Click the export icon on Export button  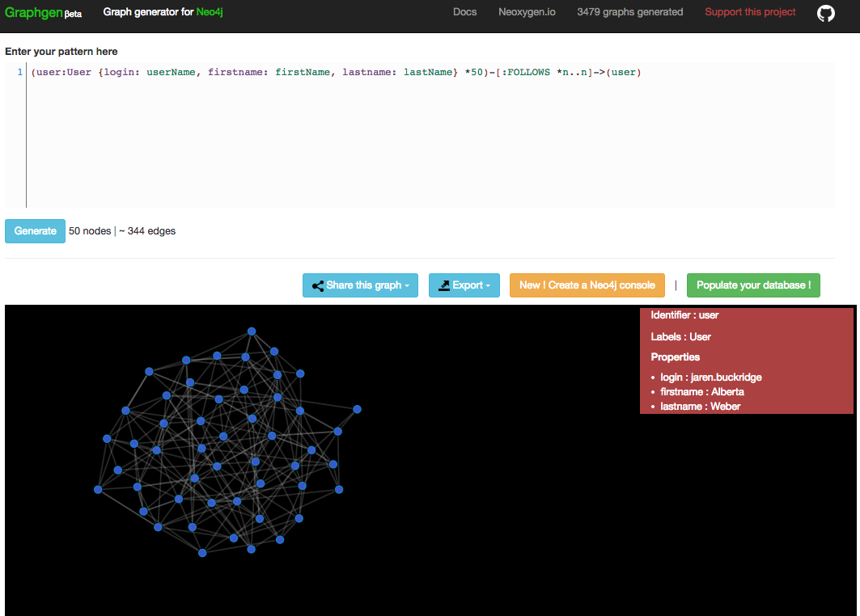[444, 285]
